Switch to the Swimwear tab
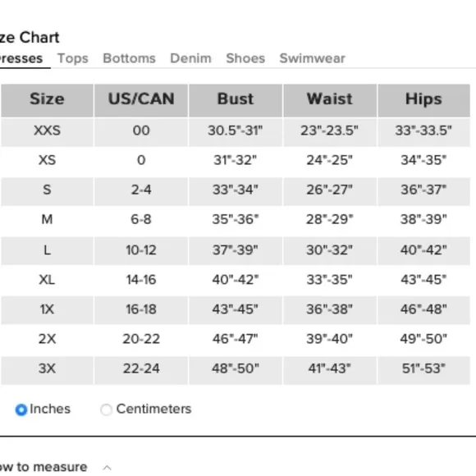This screenshot has height=476, width=476. [313, 58]
